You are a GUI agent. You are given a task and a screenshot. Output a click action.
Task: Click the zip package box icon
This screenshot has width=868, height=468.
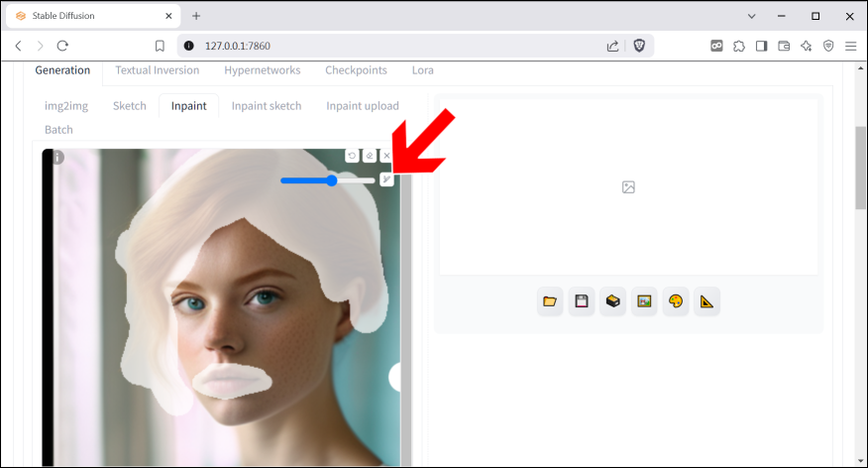tap(613, 301)
